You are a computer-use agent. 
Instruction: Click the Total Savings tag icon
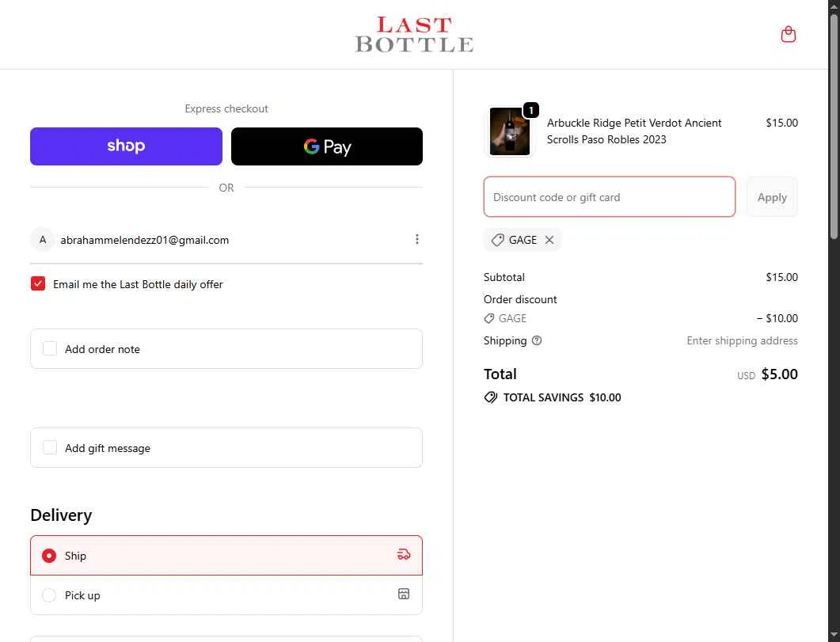(x=491, y=397)
